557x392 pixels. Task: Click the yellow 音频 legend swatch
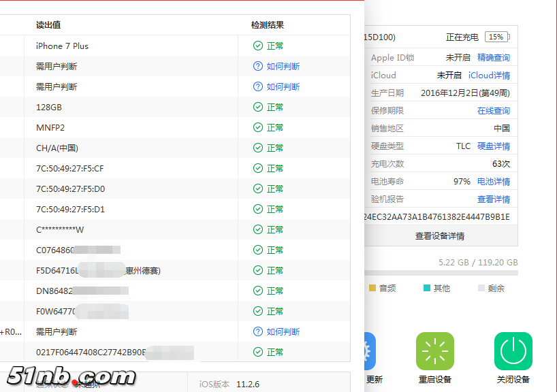[x=372, y=288]
